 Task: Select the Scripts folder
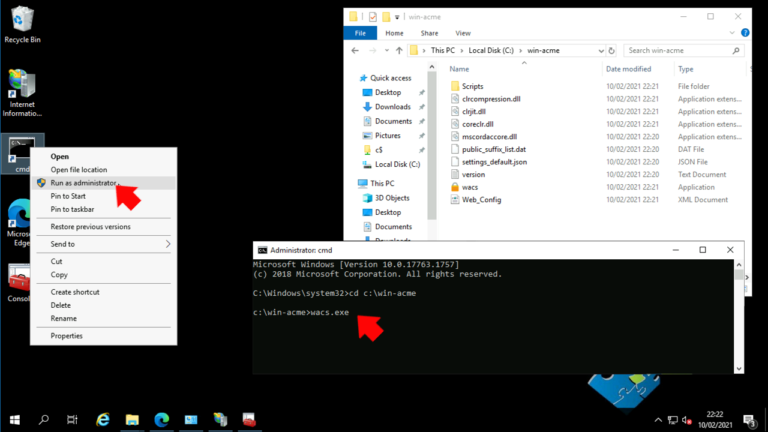coord(472,86)
